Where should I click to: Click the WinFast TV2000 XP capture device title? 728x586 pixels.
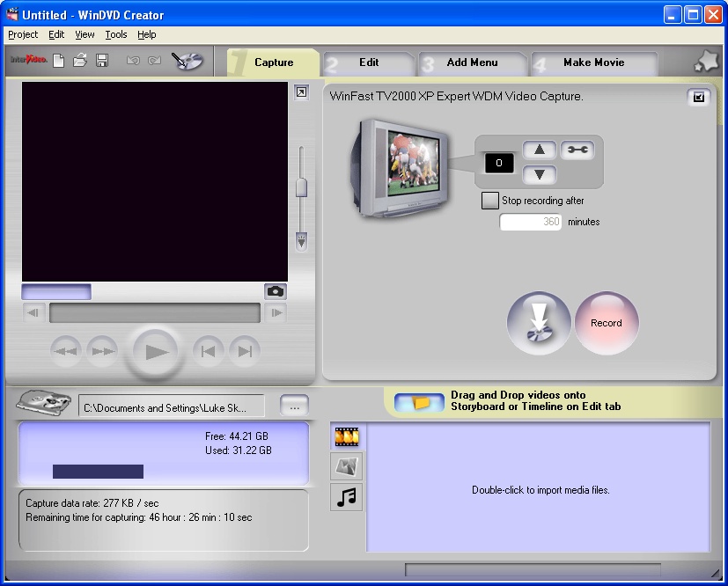click(x=456, y=97)
